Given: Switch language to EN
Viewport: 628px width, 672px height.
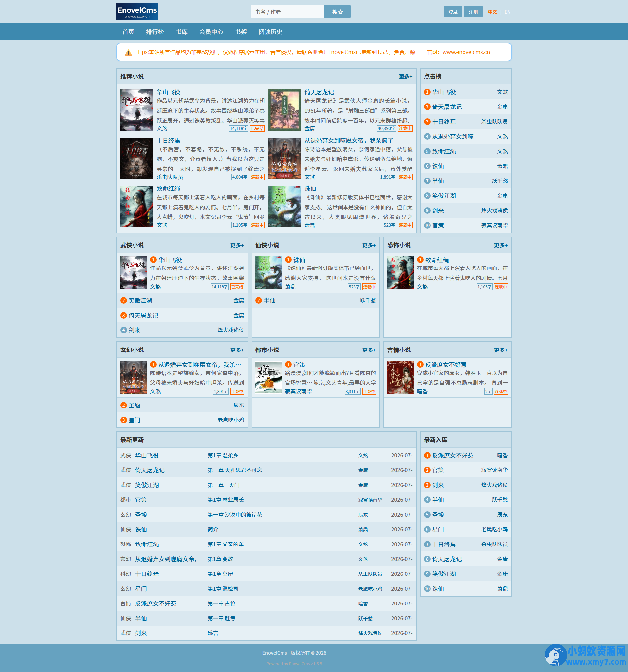Looking at the screenshot, I should 507,12.
